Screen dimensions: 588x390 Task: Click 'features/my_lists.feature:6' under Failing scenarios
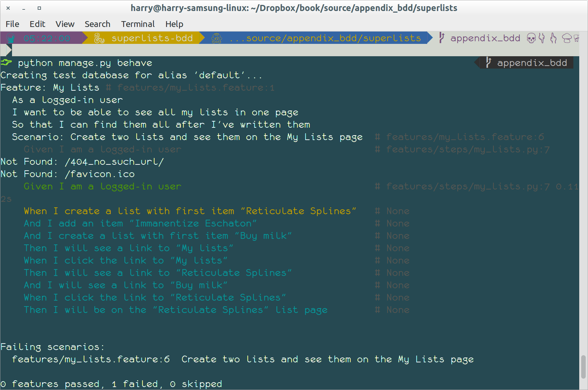(x=91, y=359)
